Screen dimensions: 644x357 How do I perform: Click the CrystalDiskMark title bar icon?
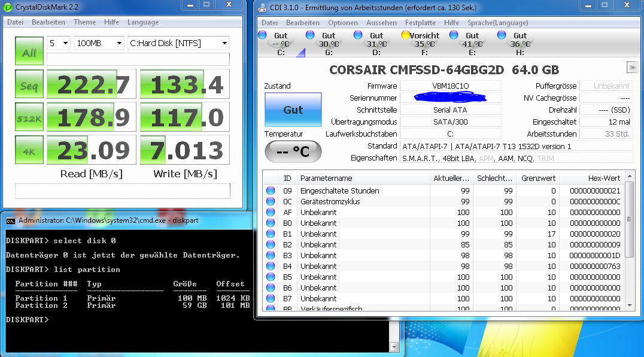click(x=8, y=7)
